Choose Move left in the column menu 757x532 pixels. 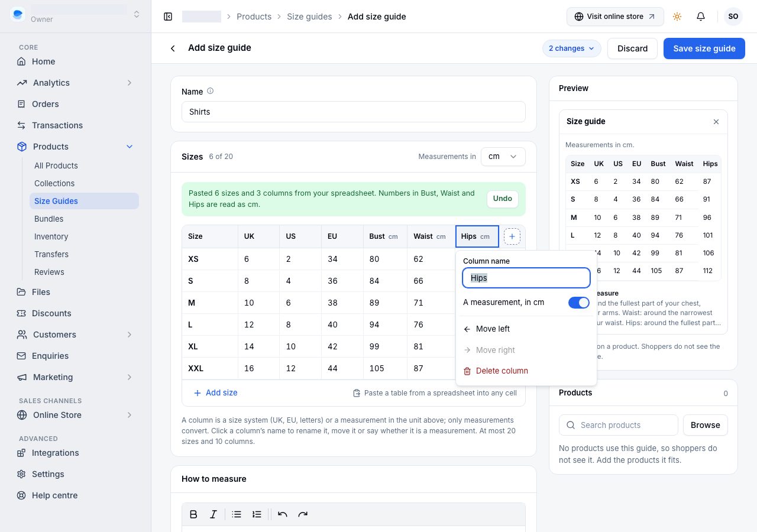[526, 329]
